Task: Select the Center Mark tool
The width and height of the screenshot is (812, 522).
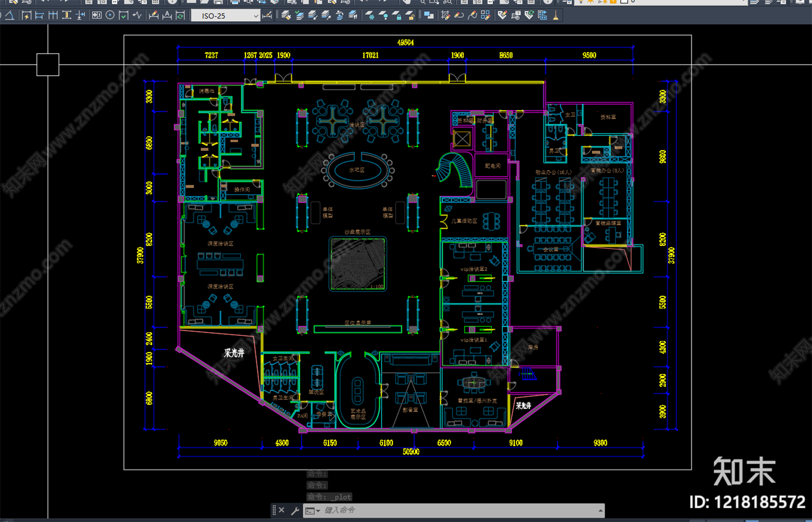Action: (110, 15)
